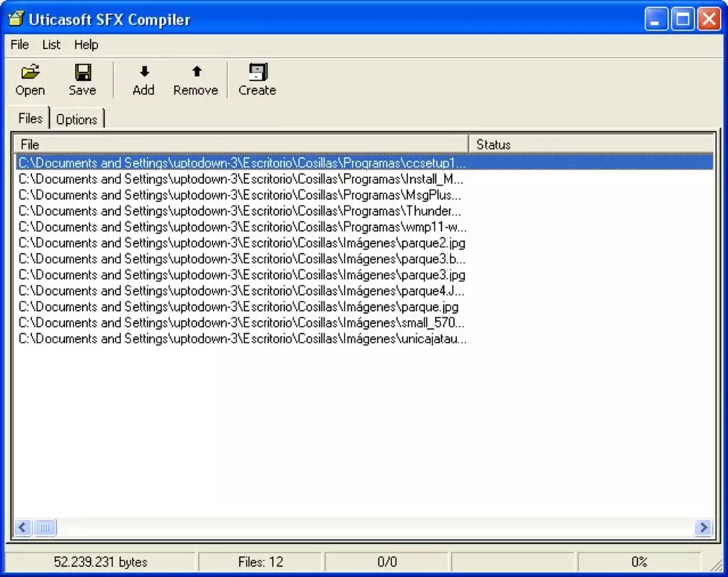Open the File menu
This screenshot has height=577, width=728.
(x=19, y=45)
